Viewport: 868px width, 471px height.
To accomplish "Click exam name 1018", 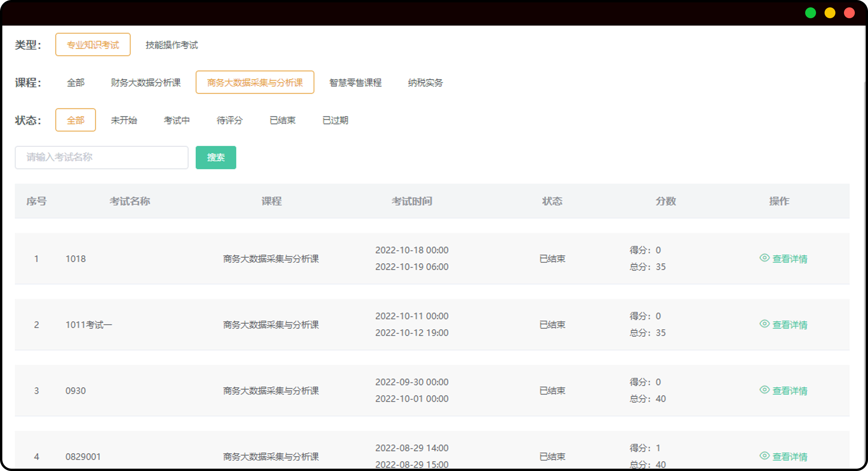I will point(76,259).
